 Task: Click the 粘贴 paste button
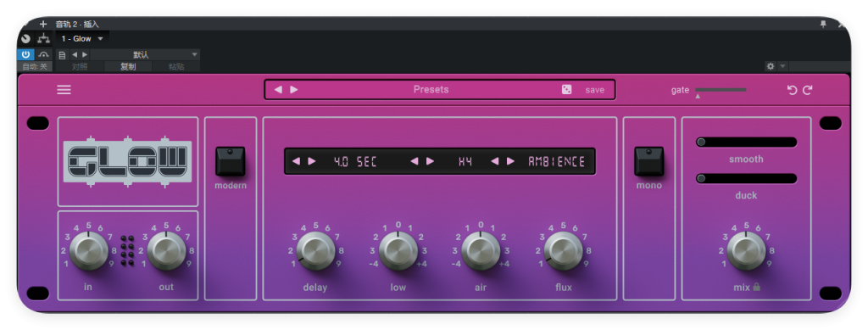(x=176, y=66)
